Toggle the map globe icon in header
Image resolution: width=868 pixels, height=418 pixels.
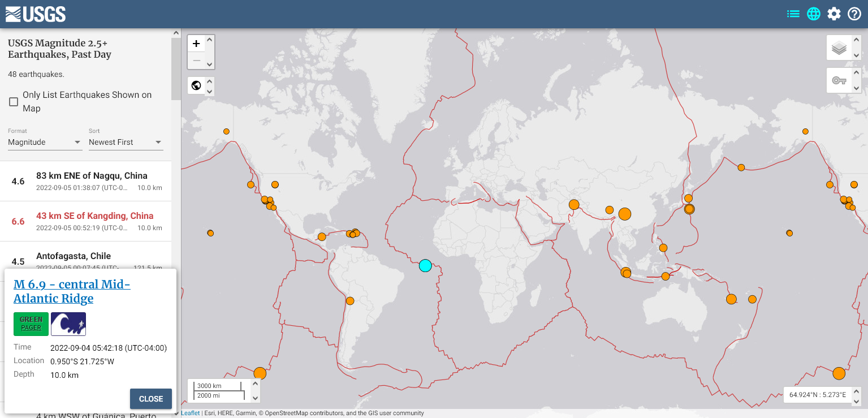[x=814, y=14]
